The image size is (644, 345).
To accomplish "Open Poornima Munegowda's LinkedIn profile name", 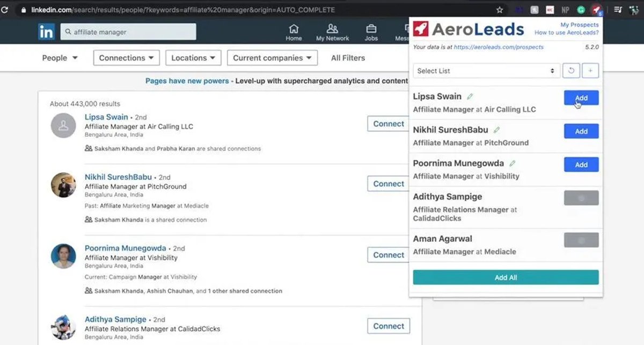I will (x=126, y=248).
